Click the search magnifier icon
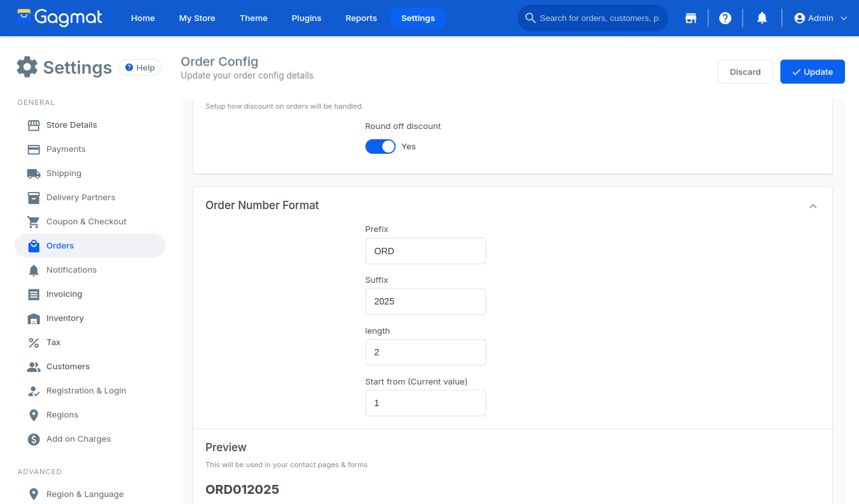The height and width of the screenshot is (504, 859). pyautogui.click(x=530, y=18)
